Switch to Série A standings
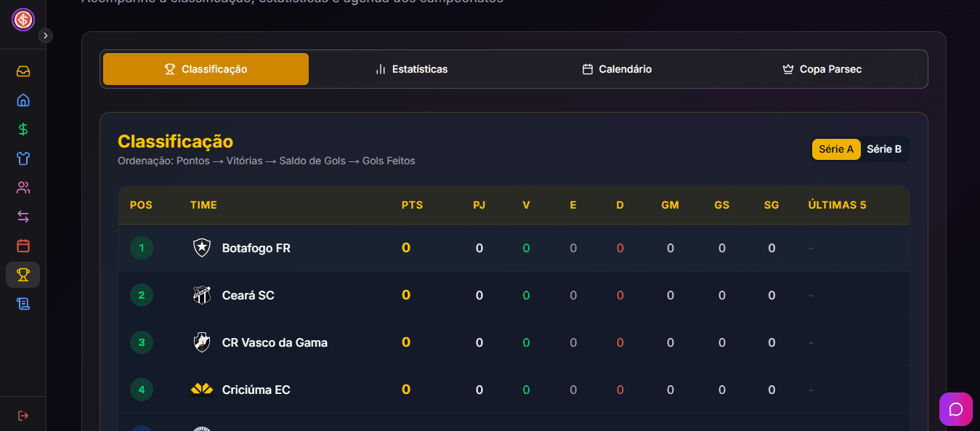Image resolution: width=980 pixels, height=431 pixels. [836, 149]
